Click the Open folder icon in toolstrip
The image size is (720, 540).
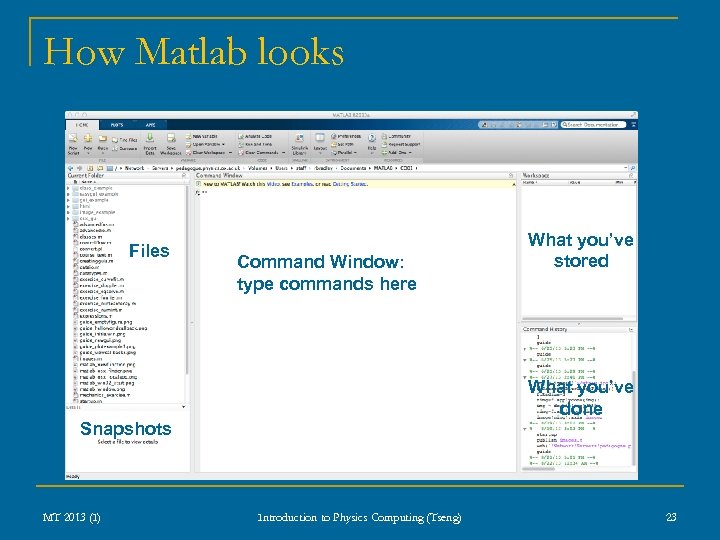point(103,139)
